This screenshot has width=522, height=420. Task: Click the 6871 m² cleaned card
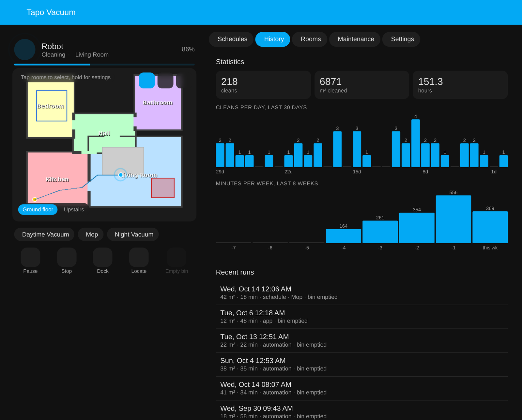[362, 85]
